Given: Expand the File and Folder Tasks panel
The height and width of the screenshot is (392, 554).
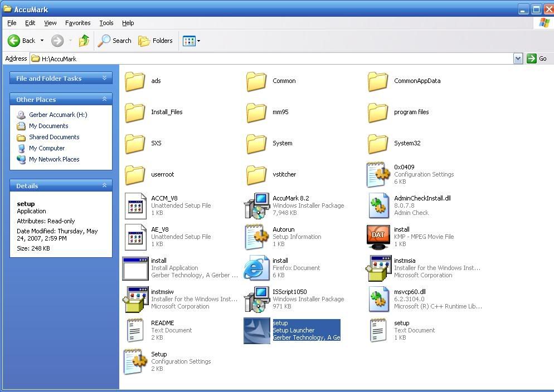Looking at the screenshot, I should pos(104,79).
